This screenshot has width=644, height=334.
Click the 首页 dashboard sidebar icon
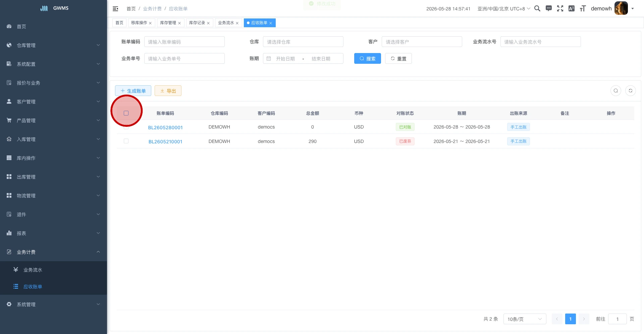click(9, 26)
